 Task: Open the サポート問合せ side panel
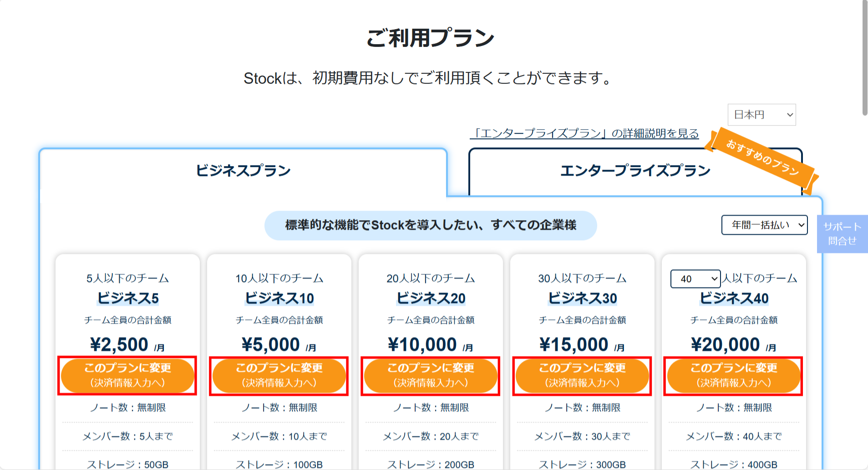point(842,232)
